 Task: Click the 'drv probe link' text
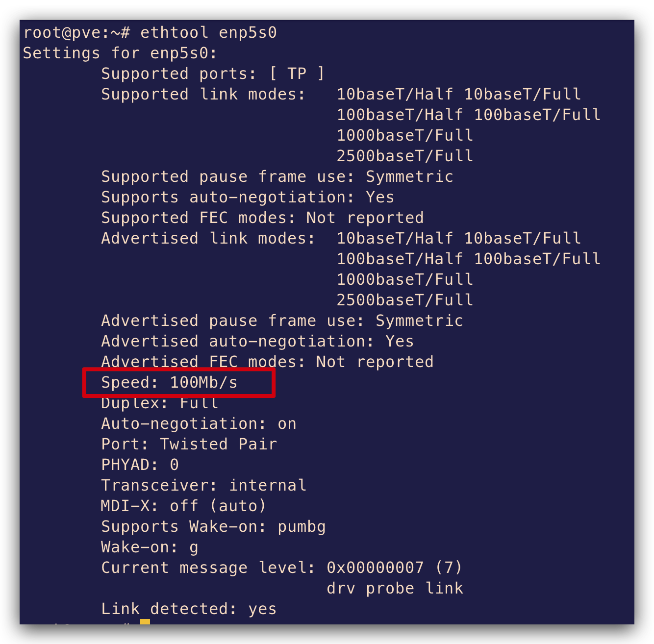point(395,588)
